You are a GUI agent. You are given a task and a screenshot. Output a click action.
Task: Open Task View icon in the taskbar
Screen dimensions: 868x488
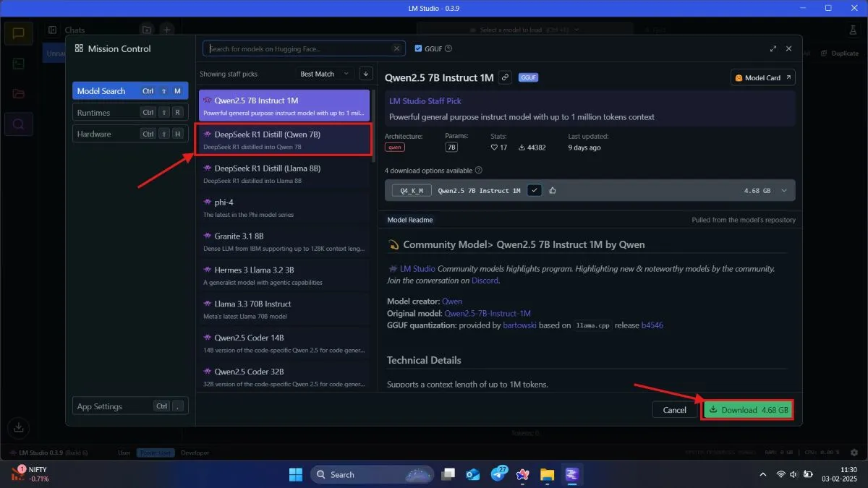(x=448, y=474)
